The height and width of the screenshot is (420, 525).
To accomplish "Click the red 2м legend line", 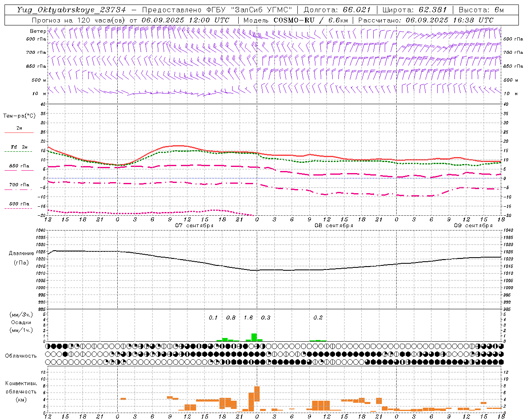I will click(x=19, y=132).
